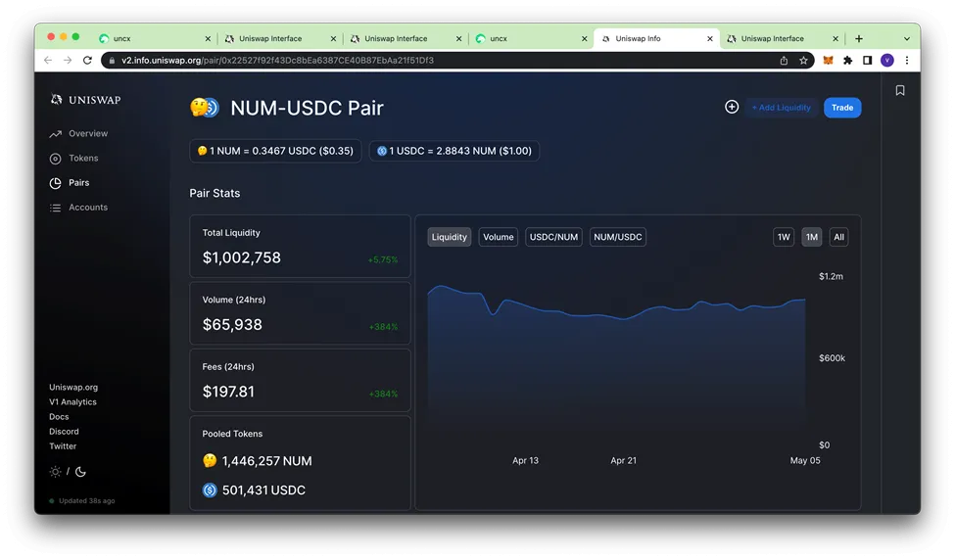This screenshot has height=560, width=955.
Task: Click the Tokens circle icon
Action: (56, 159)
